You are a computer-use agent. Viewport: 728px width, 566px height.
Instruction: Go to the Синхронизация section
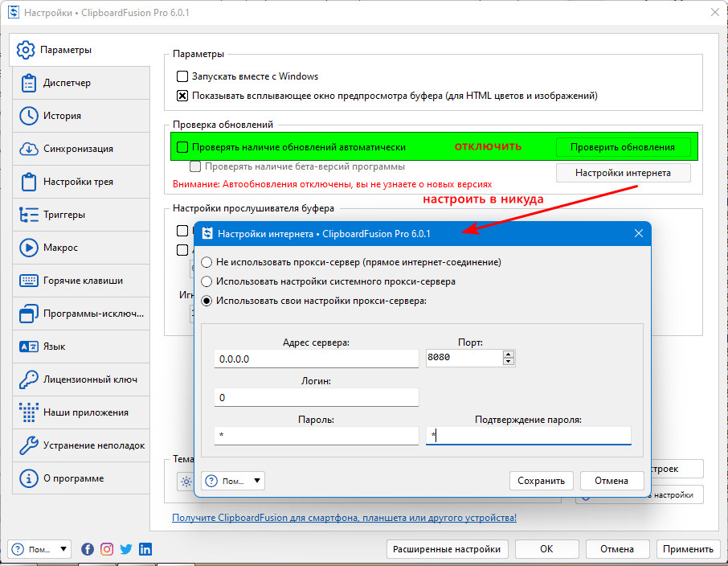coord(81,149)
